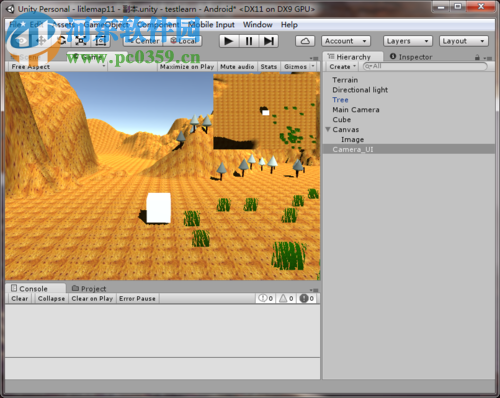
Task: Open the Console panel options menu
Action: 314,290
